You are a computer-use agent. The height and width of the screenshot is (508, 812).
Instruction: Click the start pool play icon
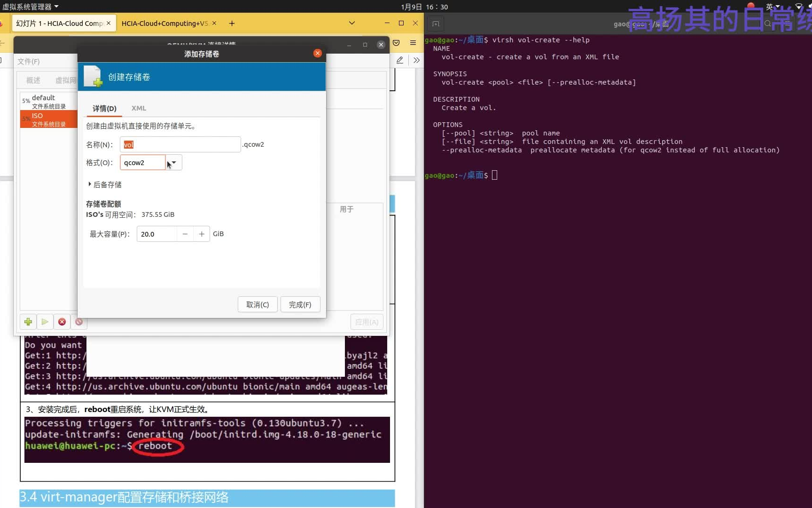click(x=45, y=322)
